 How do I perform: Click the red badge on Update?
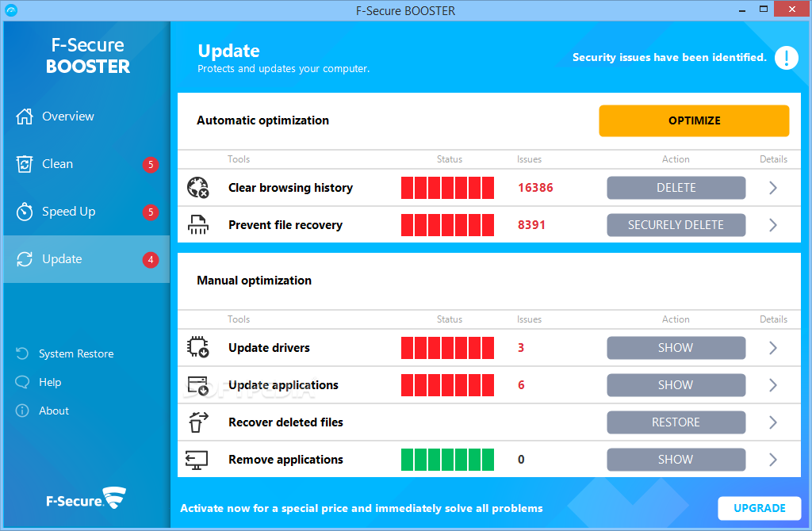(151, 260)
